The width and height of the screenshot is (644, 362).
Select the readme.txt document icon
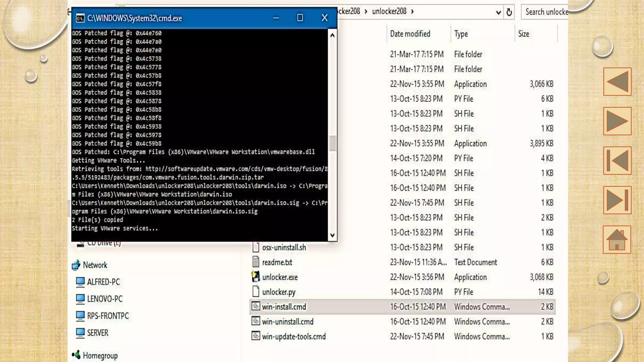pyautogui.click(x=256, y=262)
